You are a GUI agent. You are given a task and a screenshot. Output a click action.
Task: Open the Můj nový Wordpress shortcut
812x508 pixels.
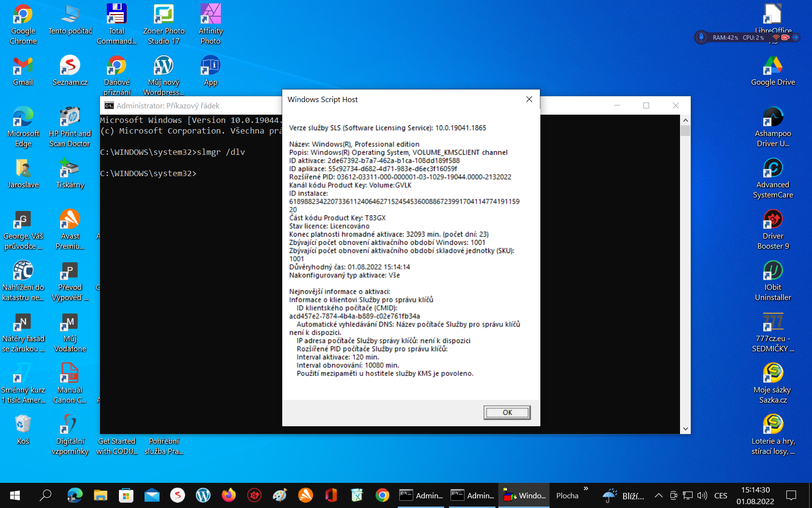coord(164,75)
